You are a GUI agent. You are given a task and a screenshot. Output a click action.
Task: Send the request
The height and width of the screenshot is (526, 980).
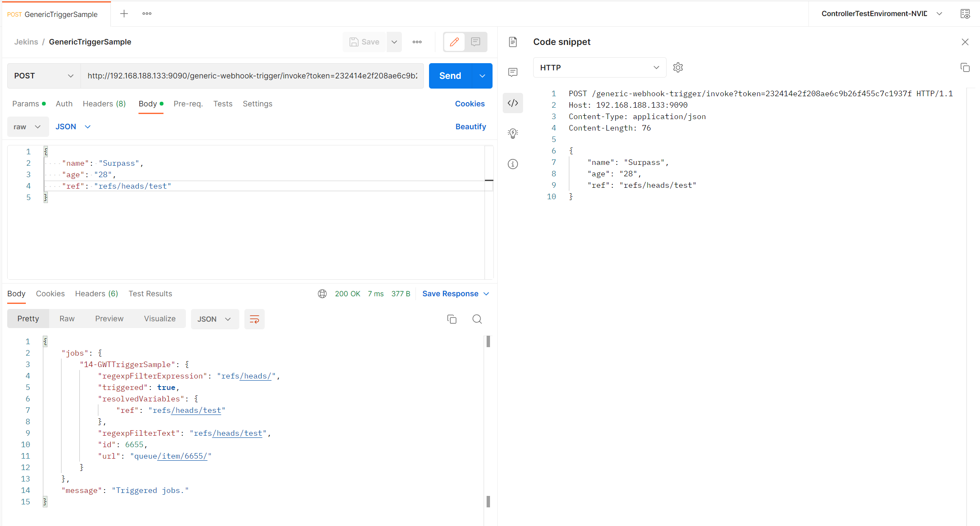[x=450, y=76]
